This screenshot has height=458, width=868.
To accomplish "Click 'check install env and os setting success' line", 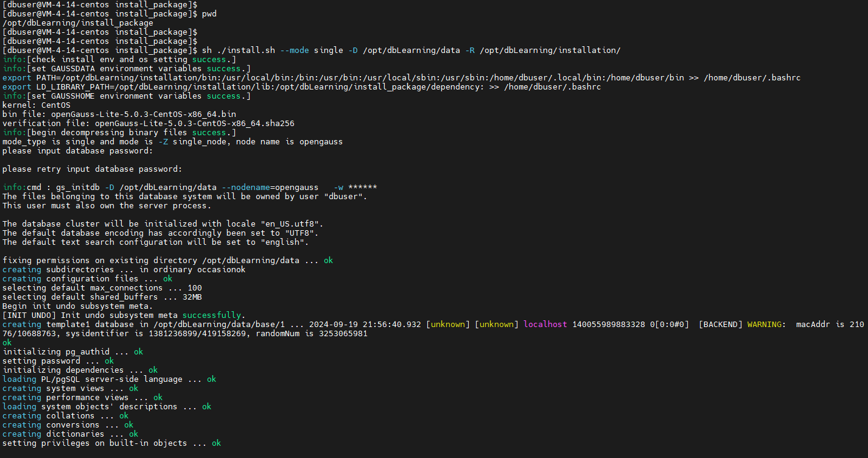I will tap(119, 59).
